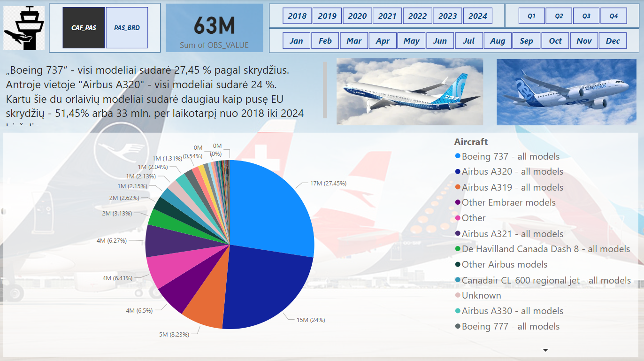Click Boeing 777 legend entry
644x361 pixels.
pos(507,326)
